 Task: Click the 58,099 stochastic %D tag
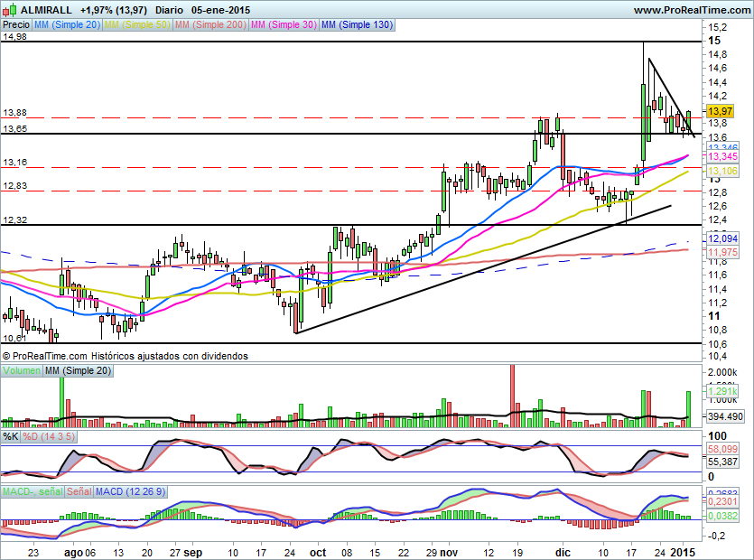pos(722,449)
